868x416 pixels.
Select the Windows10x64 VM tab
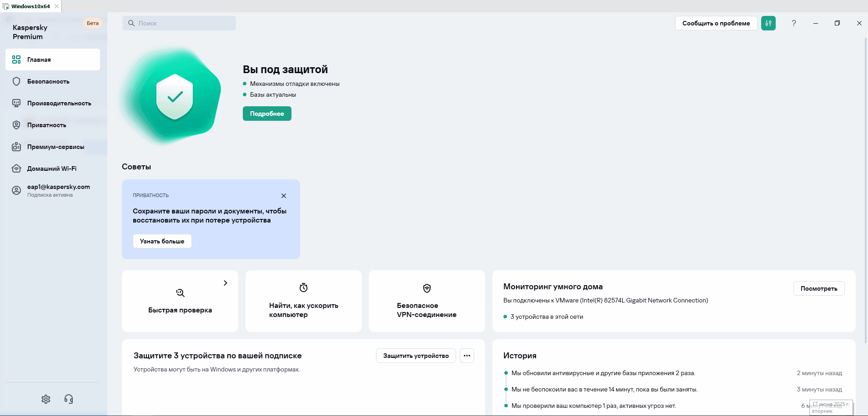[30, 6]
